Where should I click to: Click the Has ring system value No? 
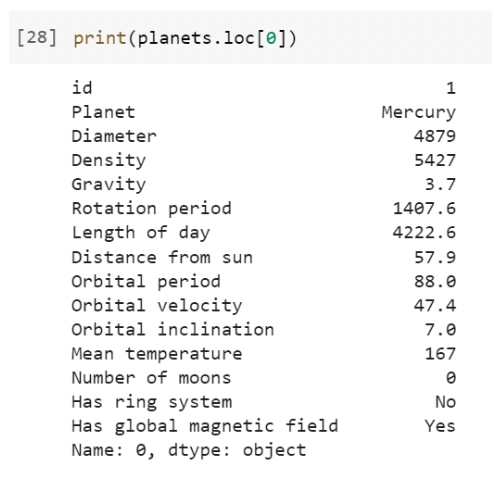(445, 402)
